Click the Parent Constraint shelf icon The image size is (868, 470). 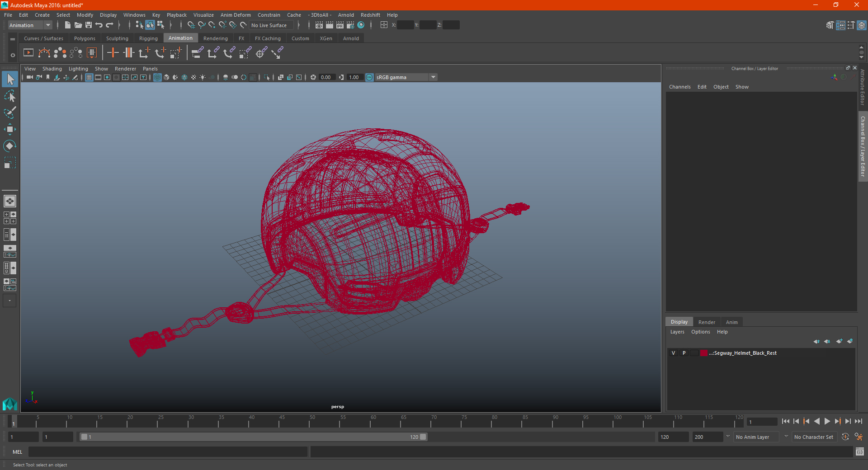coord(198,53)
